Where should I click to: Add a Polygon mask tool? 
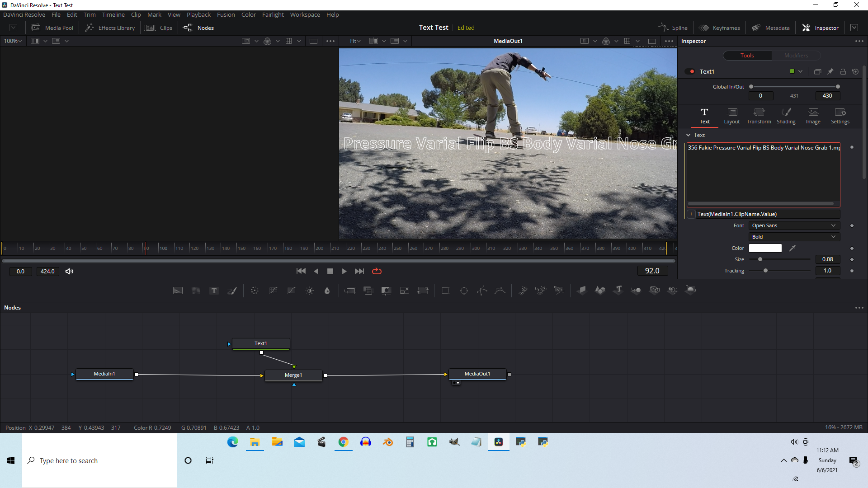click(x=482, y=291)
